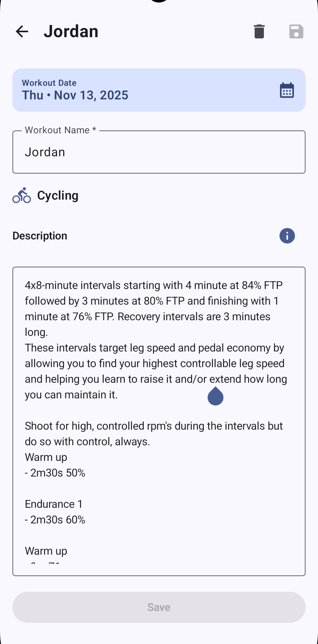This screenshot has width=318, height=644.
Task: Tap the Cycling sport type label
Action: tap(58, 195)
